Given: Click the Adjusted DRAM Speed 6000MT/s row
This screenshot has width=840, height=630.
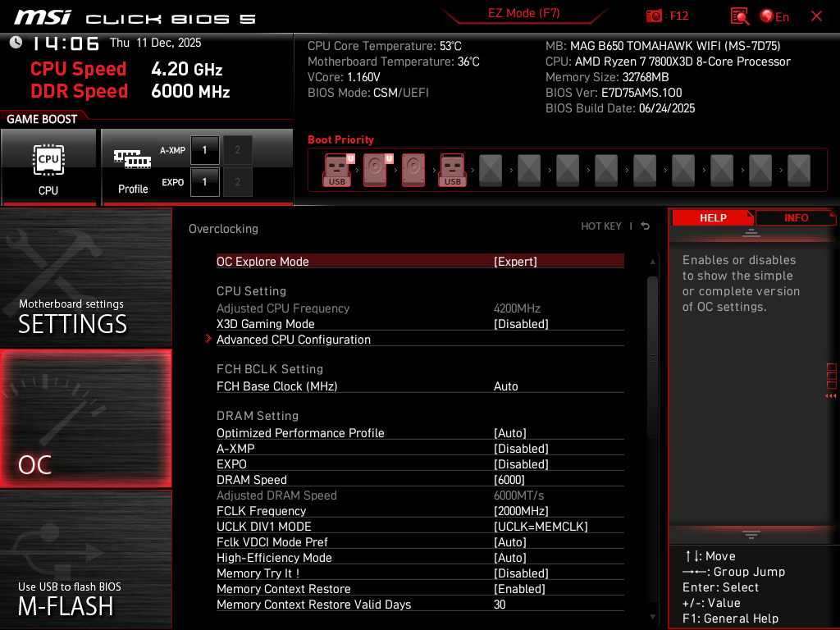Looking at the screenshot, I should [420, 495].
